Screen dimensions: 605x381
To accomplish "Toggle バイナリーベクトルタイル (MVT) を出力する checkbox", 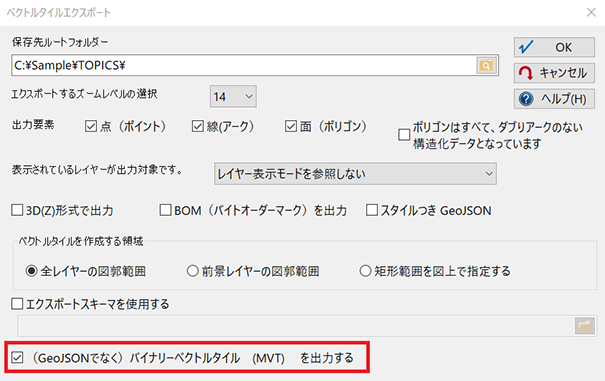I will (x=17, y=357).
